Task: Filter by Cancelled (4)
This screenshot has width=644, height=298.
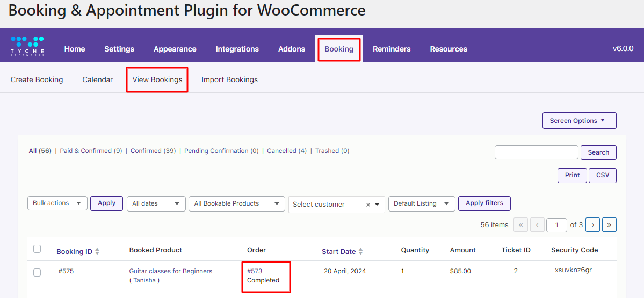Action: (x=287, y=151)
